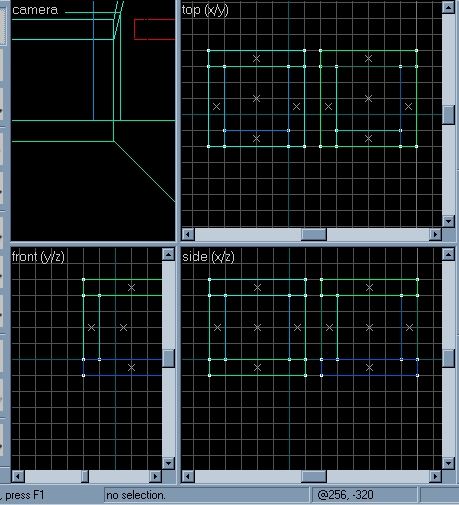Click up arrow of side view vertical scrollbar

448,255
